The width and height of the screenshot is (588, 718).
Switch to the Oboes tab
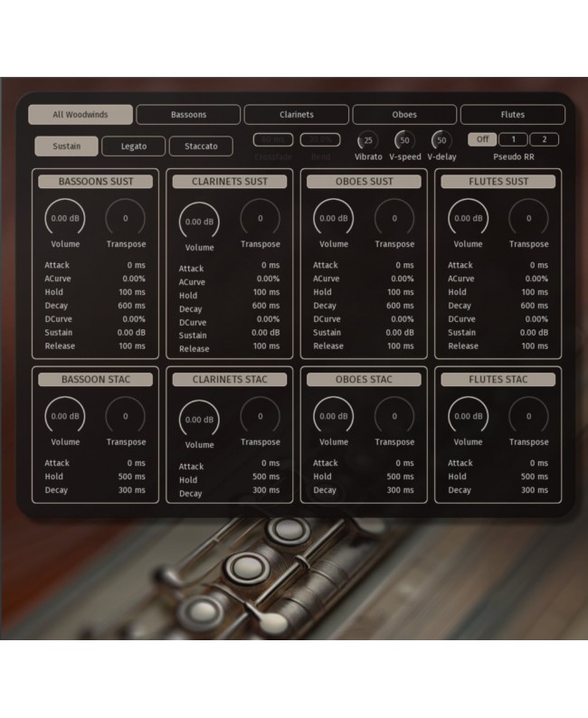(x=404, y=115)
